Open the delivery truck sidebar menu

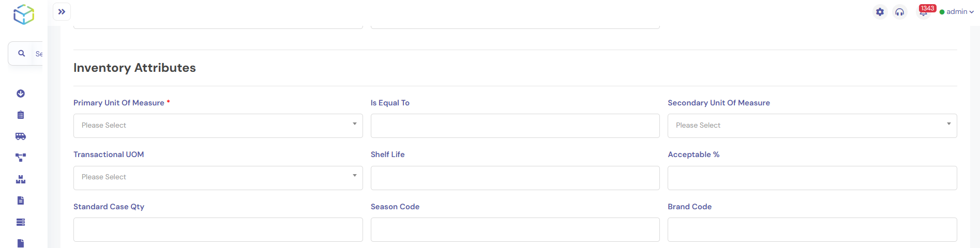point(21,136)
